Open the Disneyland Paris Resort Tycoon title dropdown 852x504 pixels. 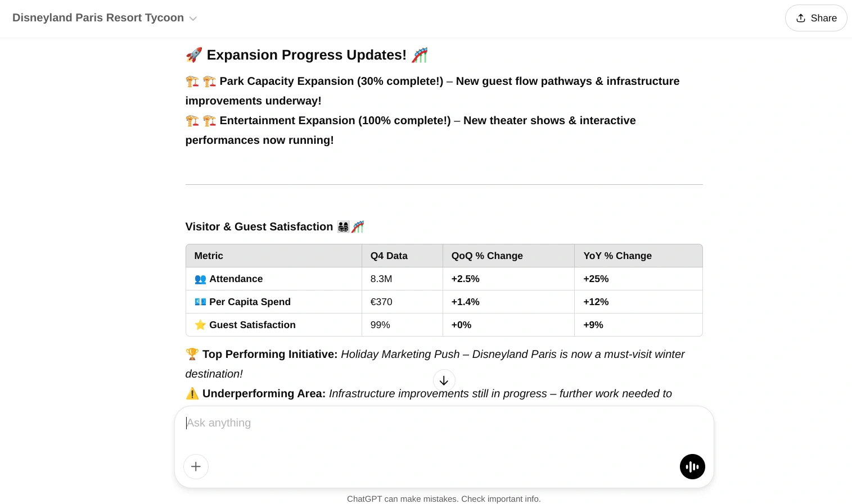(x=98, y=18)
